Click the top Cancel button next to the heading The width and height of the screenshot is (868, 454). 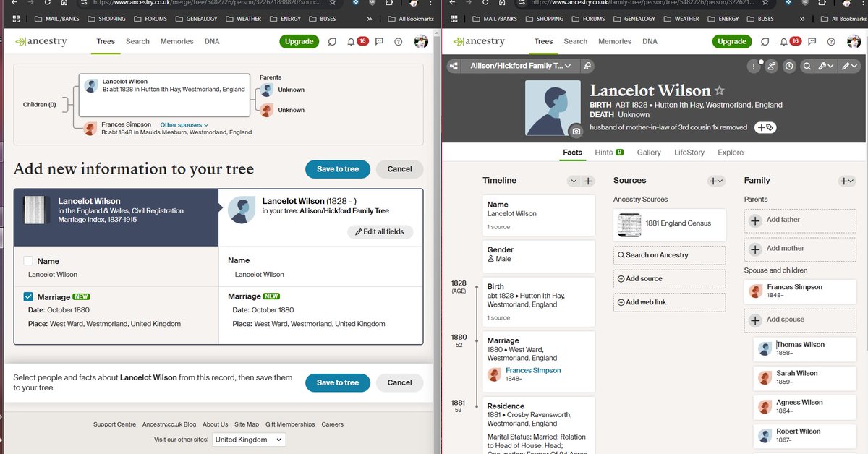pyautogui.click(x=399, y=169)
